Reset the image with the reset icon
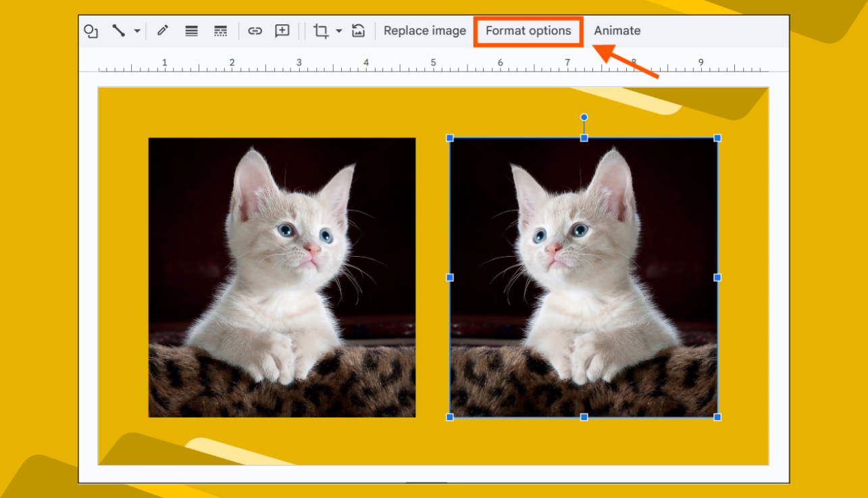The height and width of the screenshot is (498, 868). pyautogui.click(x=358, y=30)
